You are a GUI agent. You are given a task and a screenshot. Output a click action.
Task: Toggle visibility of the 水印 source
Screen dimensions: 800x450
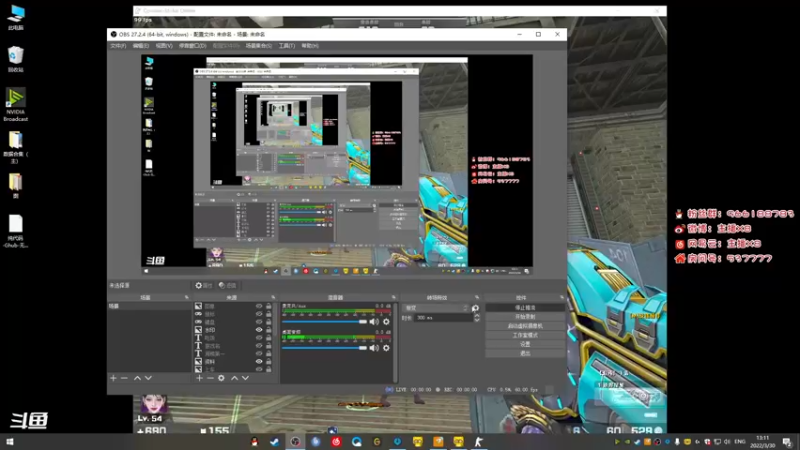click(x=259, y=330)
